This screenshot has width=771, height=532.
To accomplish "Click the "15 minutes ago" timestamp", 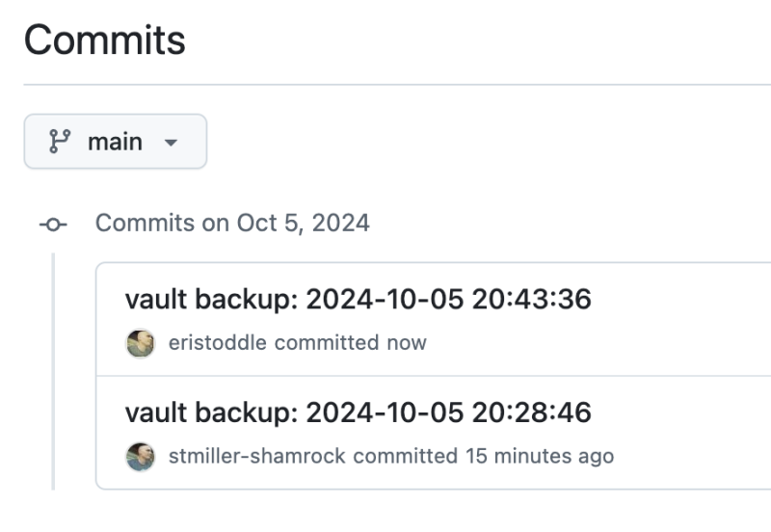I will click(x=540, y=456).
